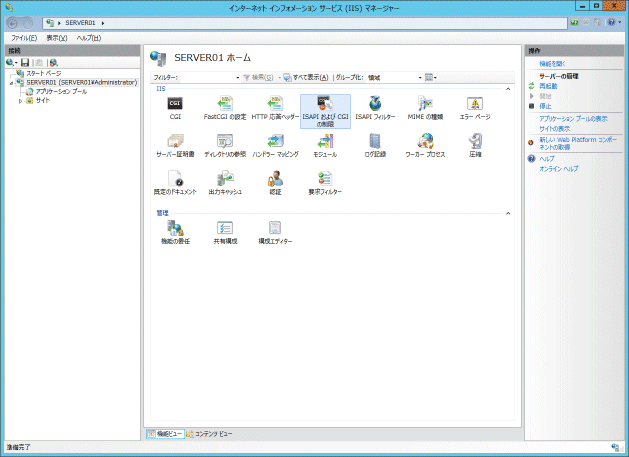Image resolution: width=629 pixels, height=457 pixels.
Task: Open 出力キャッシュ output caching icon
Action: (225, 179)
